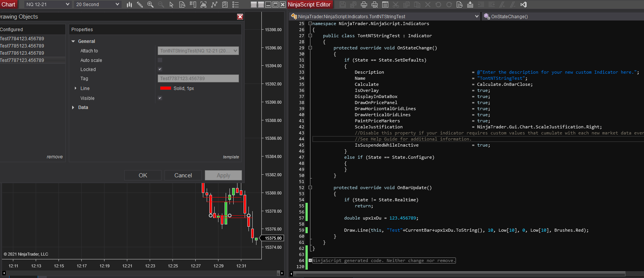Viewport: 644px width, 278px height.
Task: Expand the Data properties section
Action: [73, 107]
